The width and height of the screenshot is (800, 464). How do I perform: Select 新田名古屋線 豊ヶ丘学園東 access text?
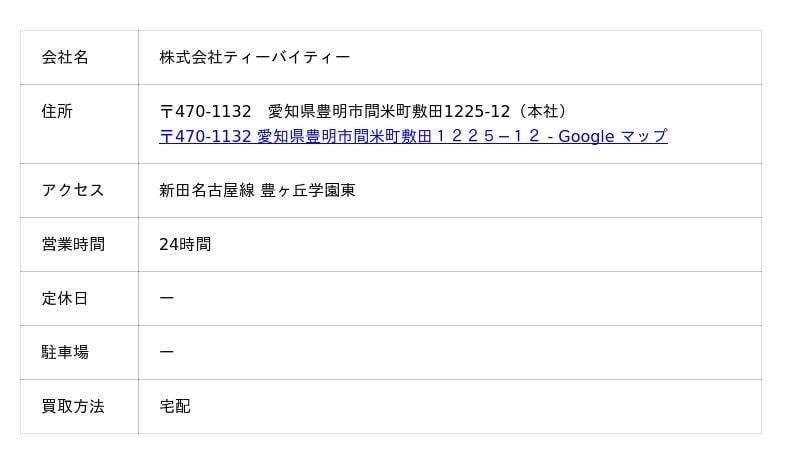coord(257,190)
